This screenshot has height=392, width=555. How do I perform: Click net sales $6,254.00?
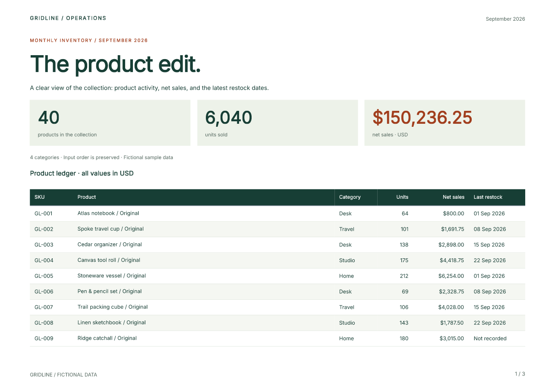451,276
